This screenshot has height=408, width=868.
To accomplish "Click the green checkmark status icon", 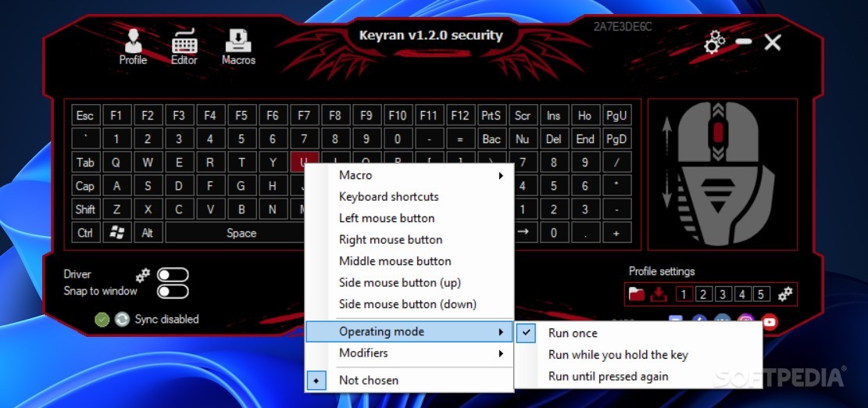I will pyautogui.click(x=102, y=320).
